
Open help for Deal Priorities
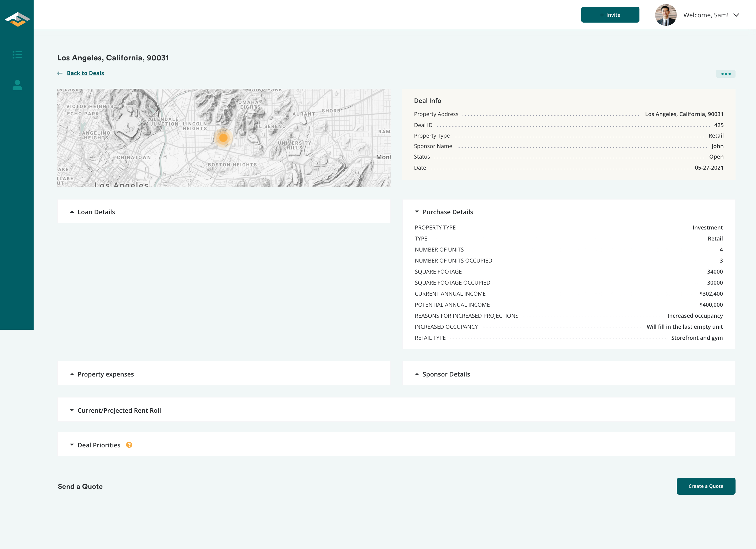[129, 445]
